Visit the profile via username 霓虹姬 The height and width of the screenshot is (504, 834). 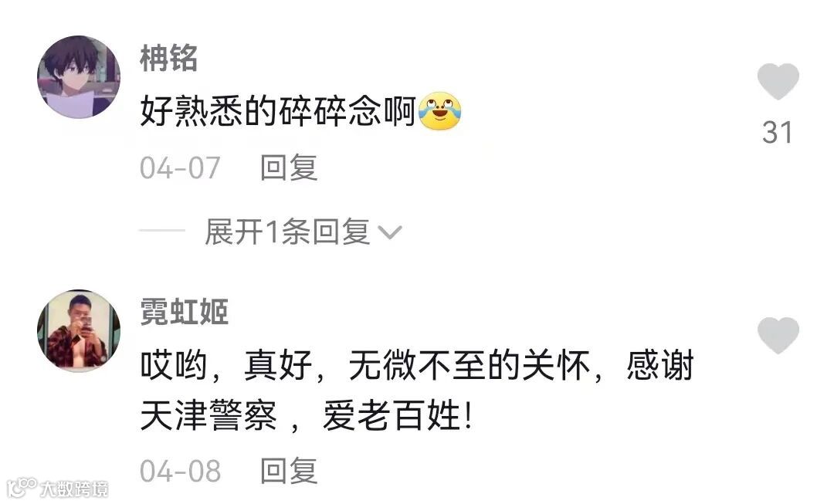(x=184, y=312)
